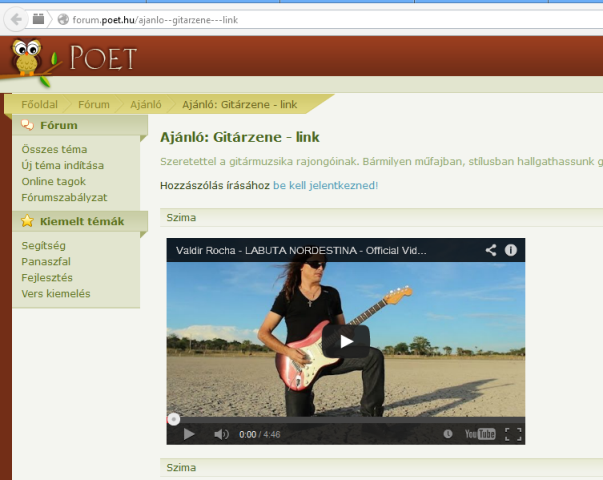Click the small play button in video controls
603x480 pixels.
click(x=188, y=434)
